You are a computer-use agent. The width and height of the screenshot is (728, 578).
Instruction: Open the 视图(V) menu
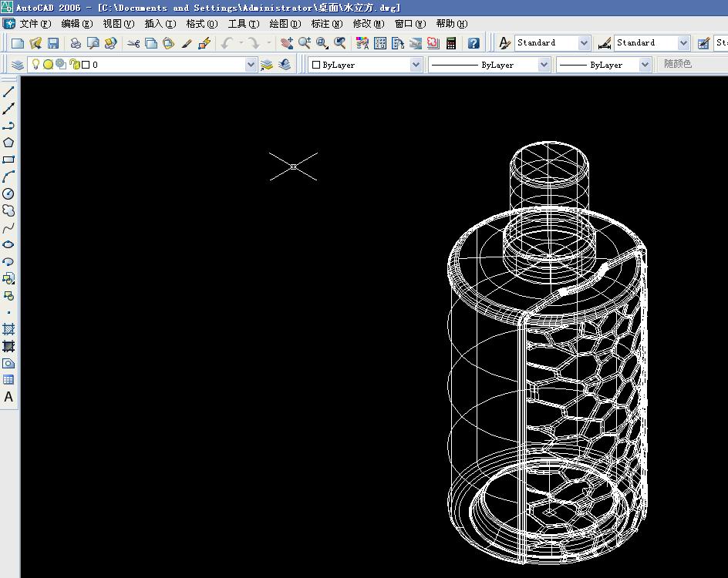pyautogui.click(x=119, y=24)
